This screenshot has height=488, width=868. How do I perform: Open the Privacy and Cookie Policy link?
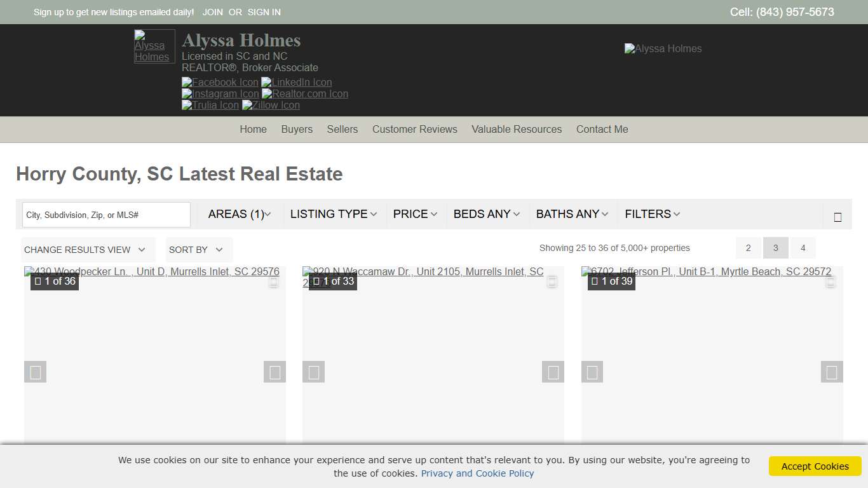[477, 473]
